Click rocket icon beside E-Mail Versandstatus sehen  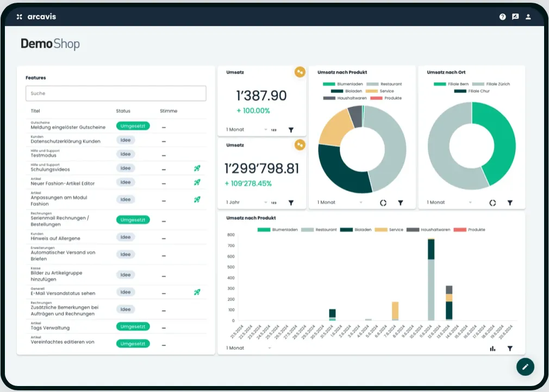[197, 292]
